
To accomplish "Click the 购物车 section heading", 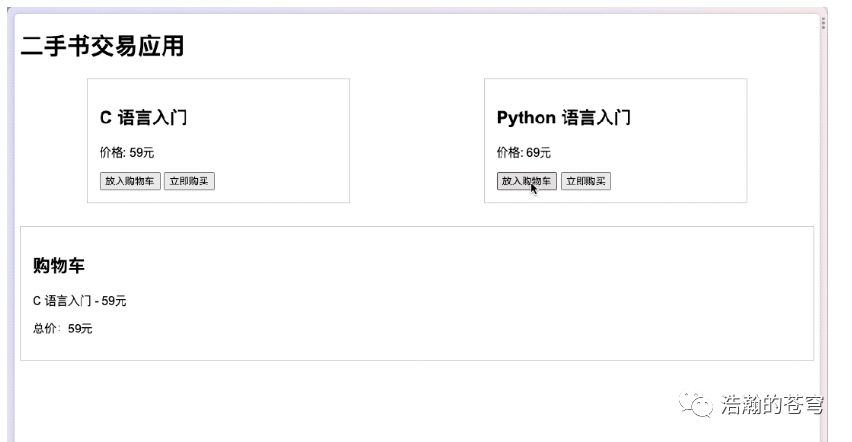I will pos(59,266).
